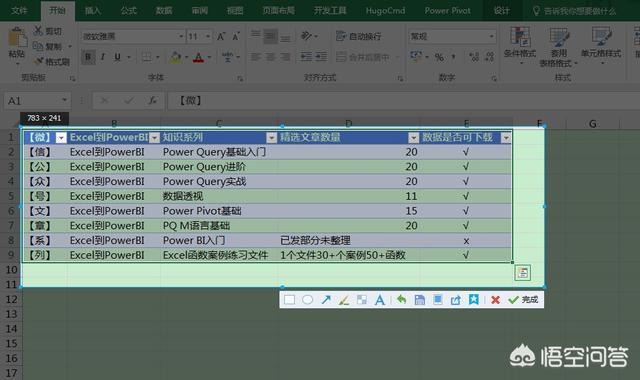This screenshot has height=380, width=640.
Task: Open filter dropdown for 精选文章数量 column
Action: (413, 138)
